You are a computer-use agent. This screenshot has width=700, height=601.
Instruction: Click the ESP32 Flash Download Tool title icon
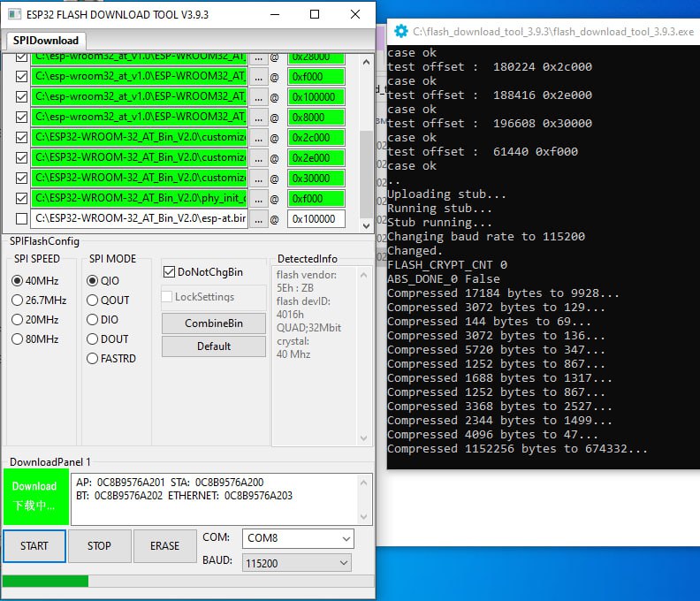tap(15, 14)
